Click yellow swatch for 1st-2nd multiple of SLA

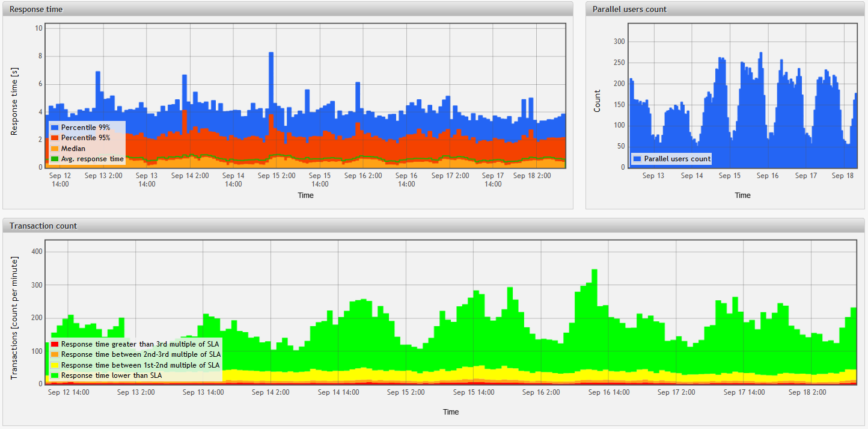coord(55,365)
